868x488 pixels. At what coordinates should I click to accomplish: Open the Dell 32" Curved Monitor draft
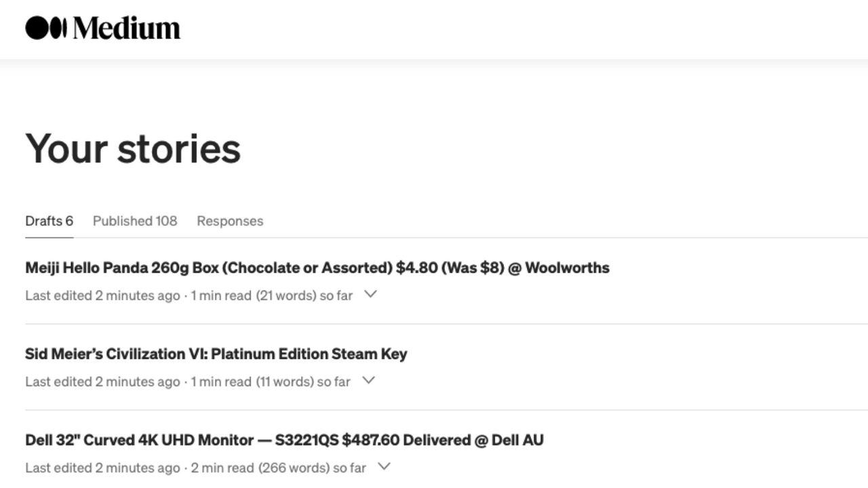284,440
